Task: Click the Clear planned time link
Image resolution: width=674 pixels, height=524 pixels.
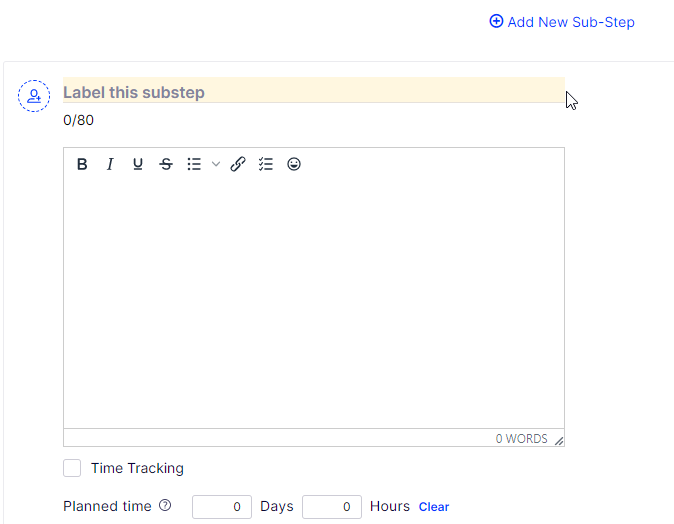Action: [x=434, y=507]
